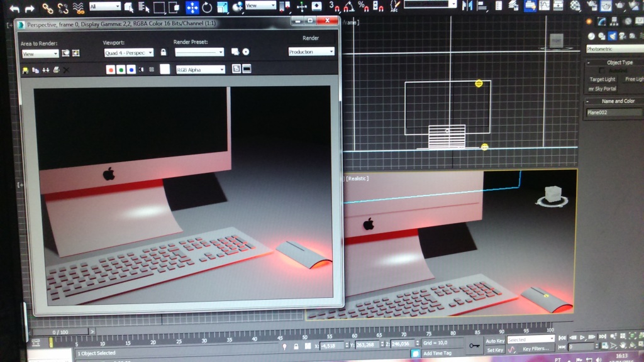This screenshot has height=362, width=644.
Task: Open the Area to Render dropdown
Action: click(x=40, y=53)
